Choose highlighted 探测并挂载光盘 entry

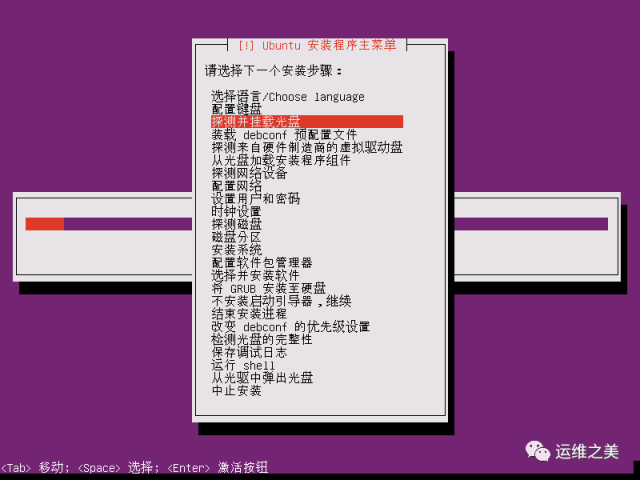tap(307, 122)
